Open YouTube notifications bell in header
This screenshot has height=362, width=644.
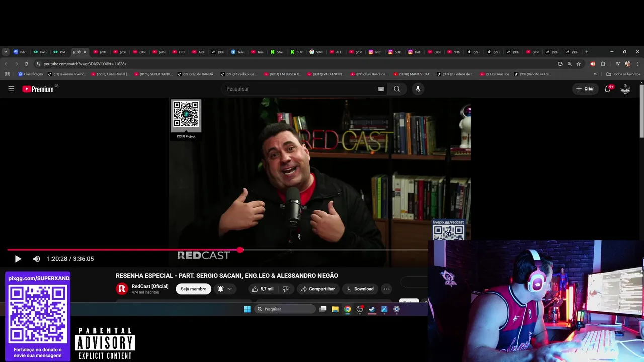point(608,89)
